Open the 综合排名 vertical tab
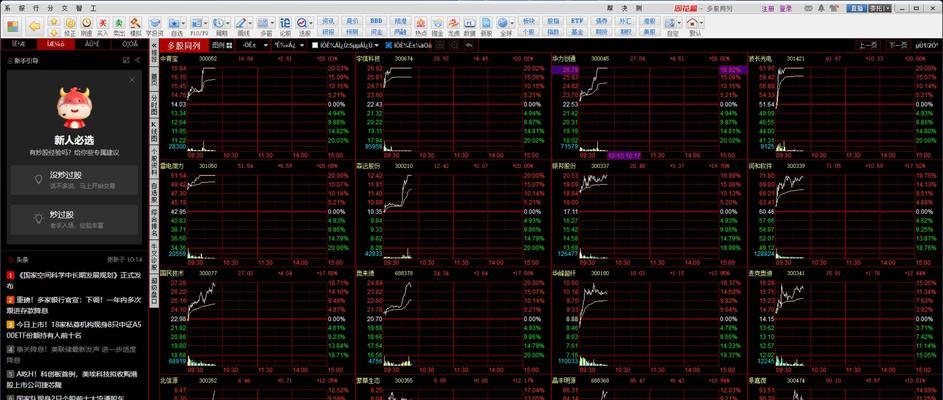This screenshot has width=943, height=400. pyautogui.click(x=154, y=223)
